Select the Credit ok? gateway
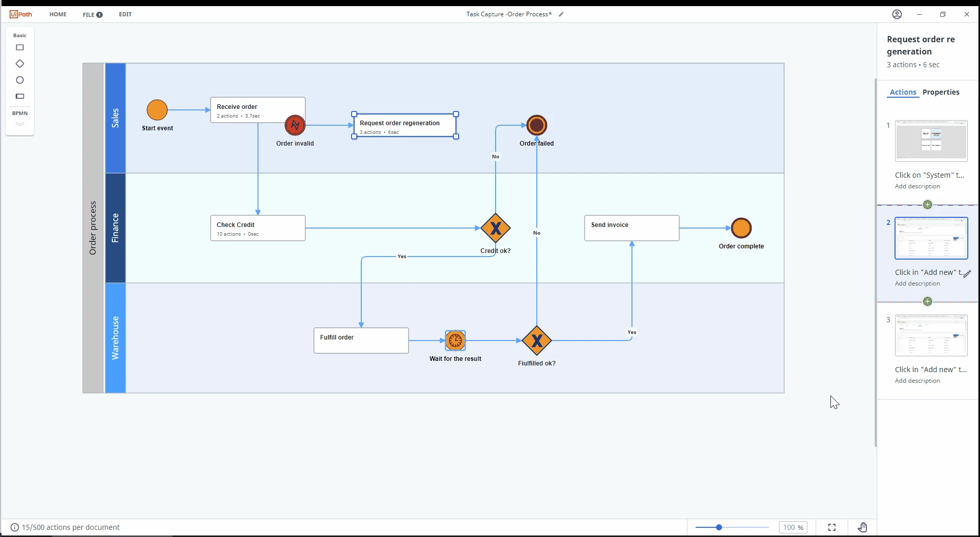This screenshot has height=537, width=980. 496,228
